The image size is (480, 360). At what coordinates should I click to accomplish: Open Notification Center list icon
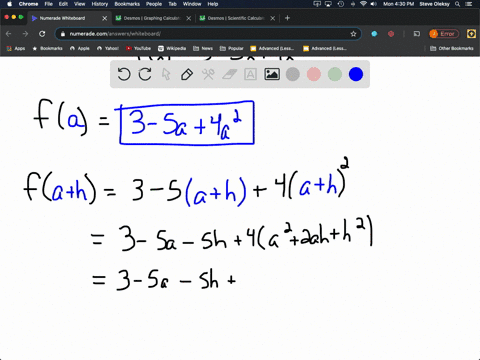pyautogui.click(x=470, y=4)
